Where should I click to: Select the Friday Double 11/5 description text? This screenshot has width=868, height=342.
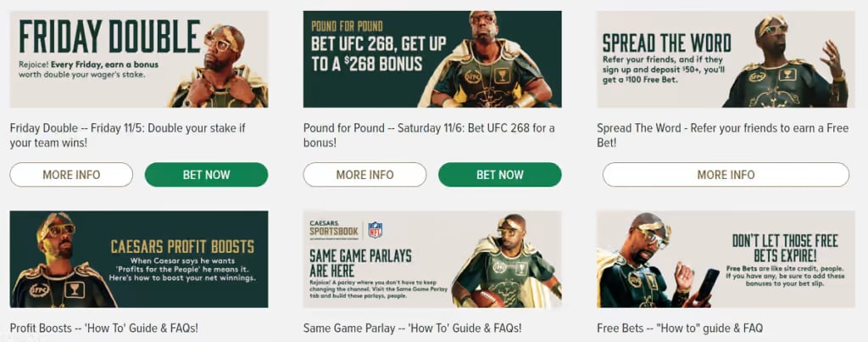click(x=128, y=135)
